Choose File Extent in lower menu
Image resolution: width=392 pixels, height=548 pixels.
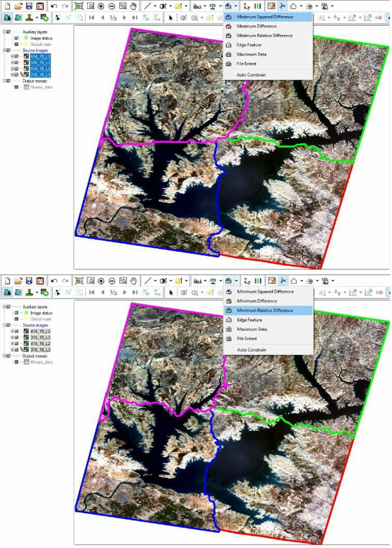point(269,338)
